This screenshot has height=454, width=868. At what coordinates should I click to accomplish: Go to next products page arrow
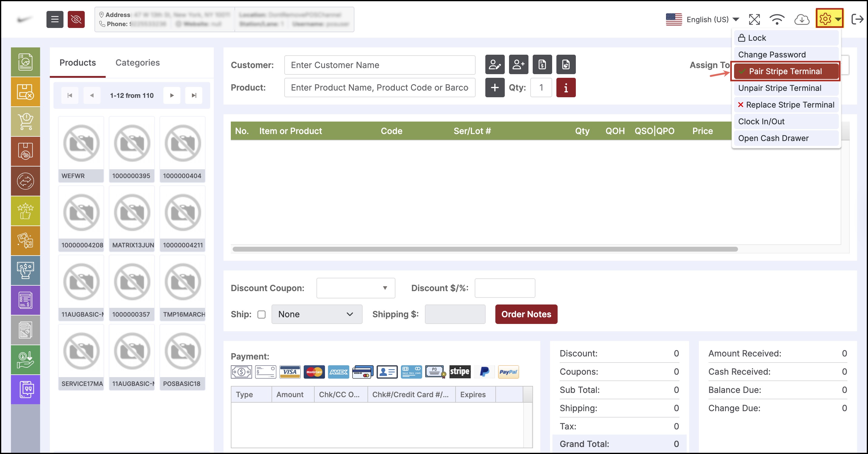(x=172, y=95)
